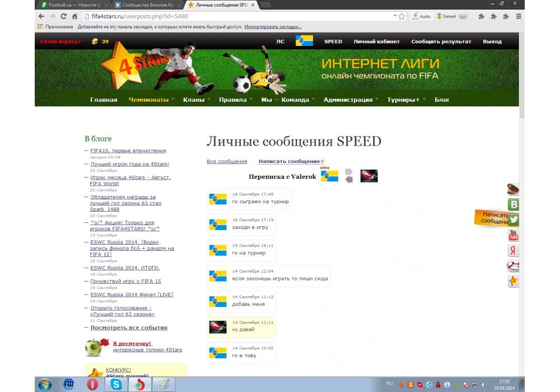The height and width of the screenshot is (392, 560).
Task: Click the lifebuoy help sidebar icon
Action: click(x=513, y=266)
